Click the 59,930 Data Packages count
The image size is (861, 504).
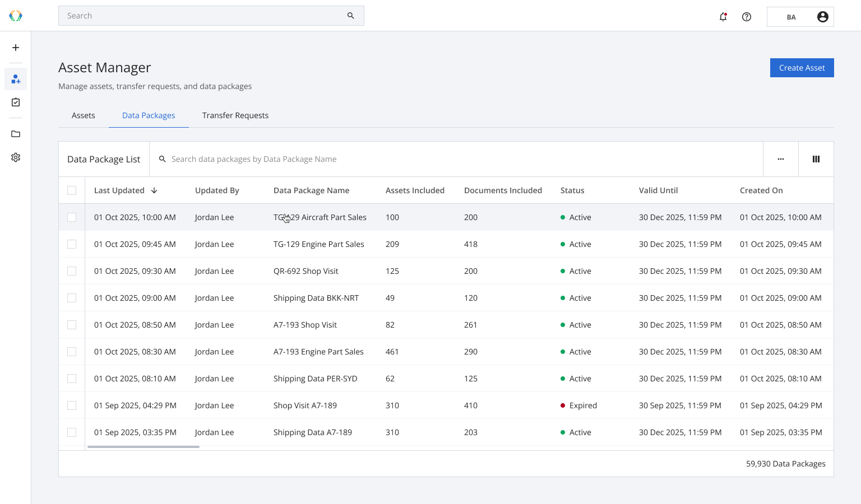[x=785, y=464]
